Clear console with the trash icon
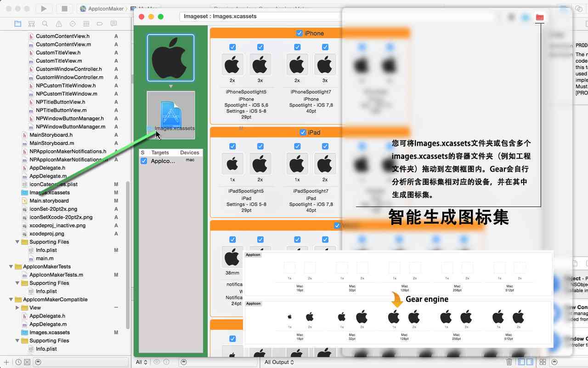The image size is (588, 368). click(509, 362)
